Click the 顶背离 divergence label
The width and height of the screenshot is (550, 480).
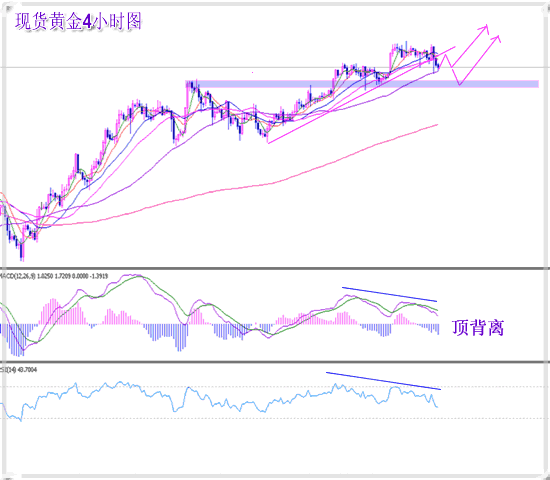tap(478, 328)
